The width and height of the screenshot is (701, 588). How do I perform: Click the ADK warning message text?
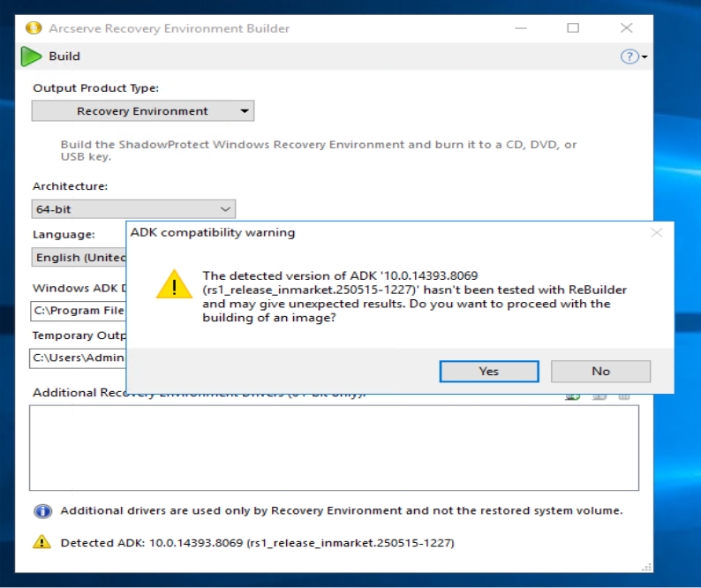click(414, 297)
